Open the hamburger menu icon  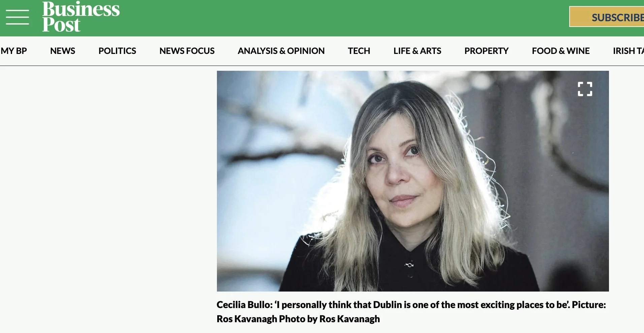[17, 17]
